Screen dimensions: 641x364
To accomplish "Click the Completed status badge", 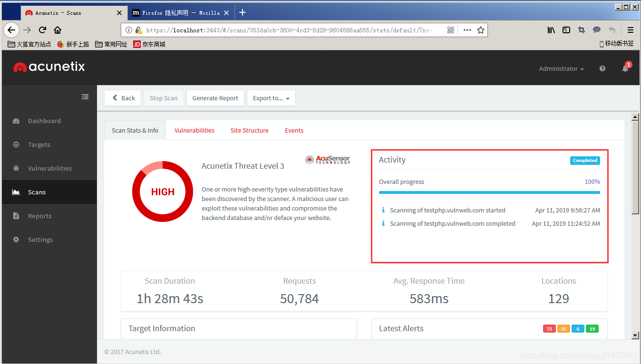I will (585, 161).
